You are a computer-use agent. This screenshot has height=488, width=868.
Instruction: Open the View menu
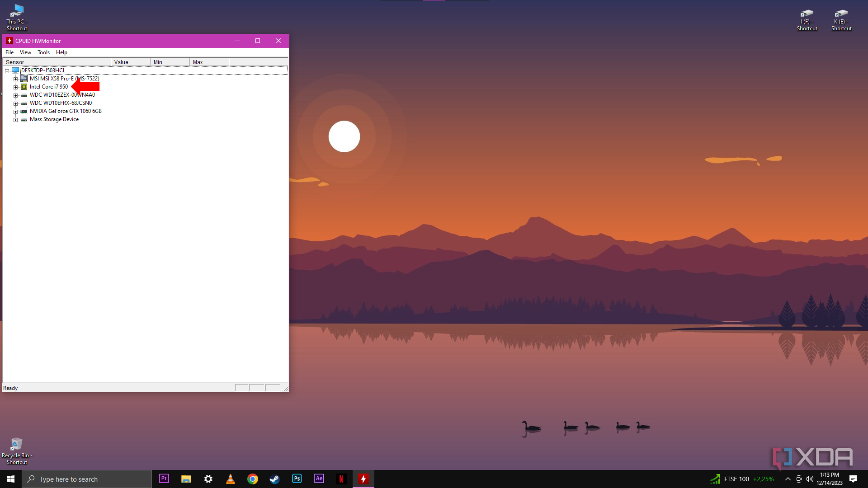pos(25,52)
